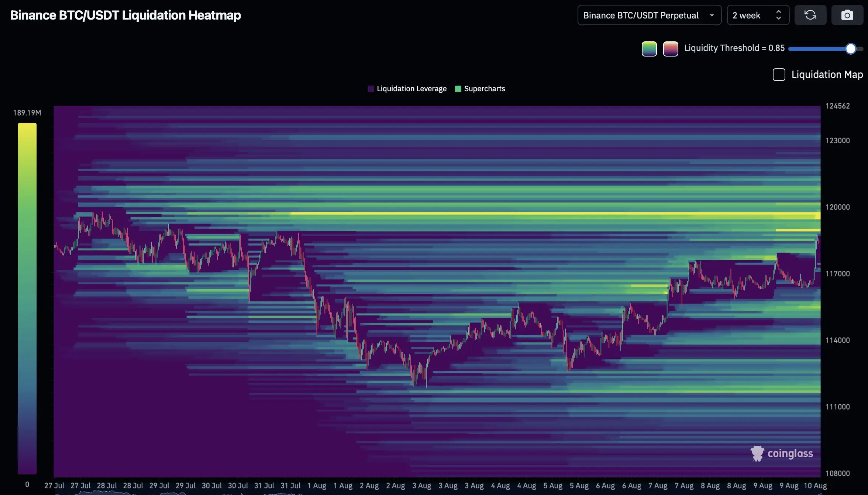Open the 2 week timeframe selector
This screenshot has width=868, height=495.
point(758,15)
